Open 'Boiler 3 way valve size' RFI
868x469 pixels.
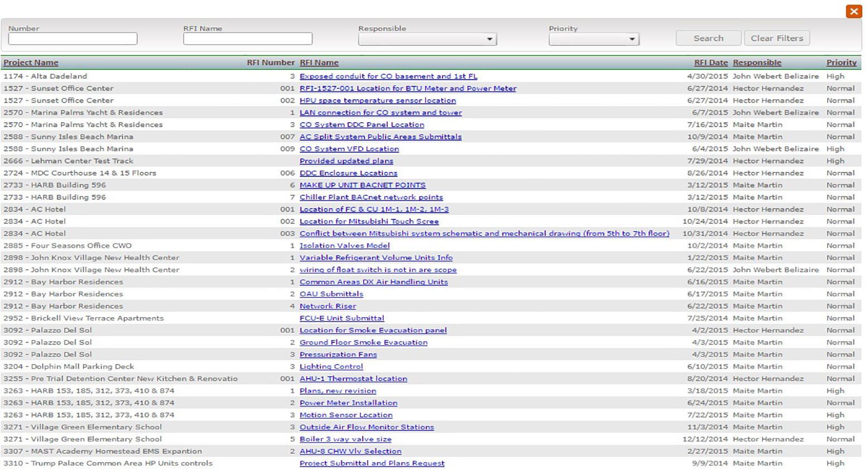point(345,439)
